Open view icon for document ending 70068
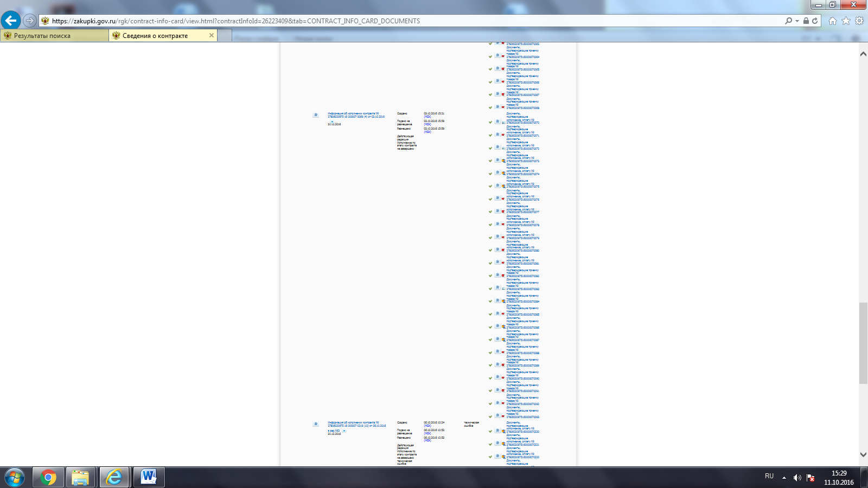 497,107
